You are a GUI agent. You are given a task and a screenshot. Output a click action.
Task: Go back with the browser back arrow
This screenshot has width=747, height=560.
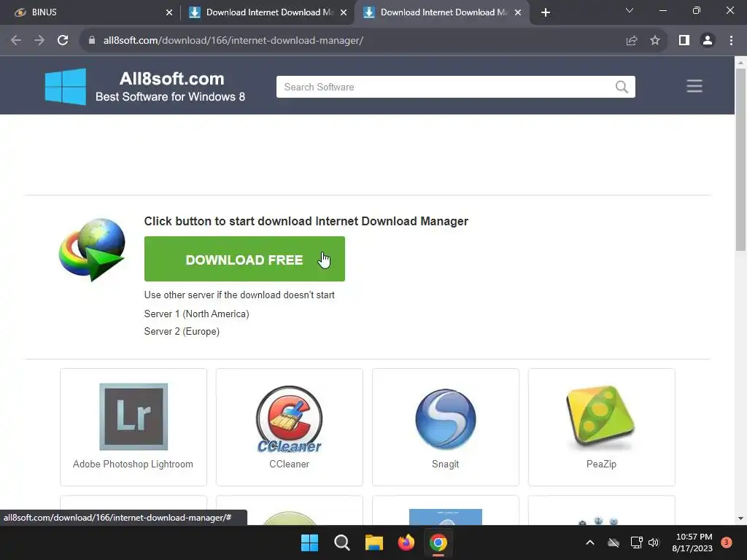point(16,41)
